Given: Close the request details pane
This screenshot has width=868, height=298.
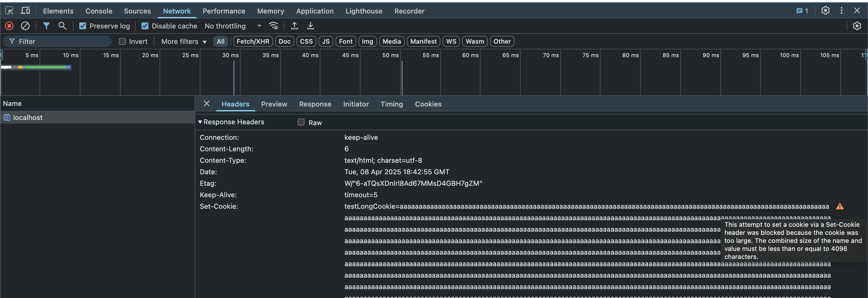Looking at the screenshot, I should [x=207, y=103].
